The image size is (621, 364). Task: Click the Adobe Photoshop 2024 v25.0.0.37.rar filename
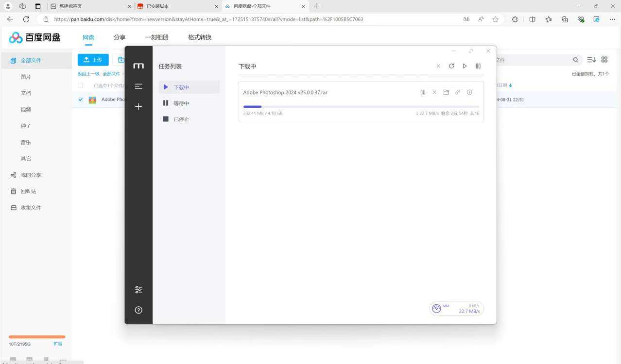tap(285, 92)
